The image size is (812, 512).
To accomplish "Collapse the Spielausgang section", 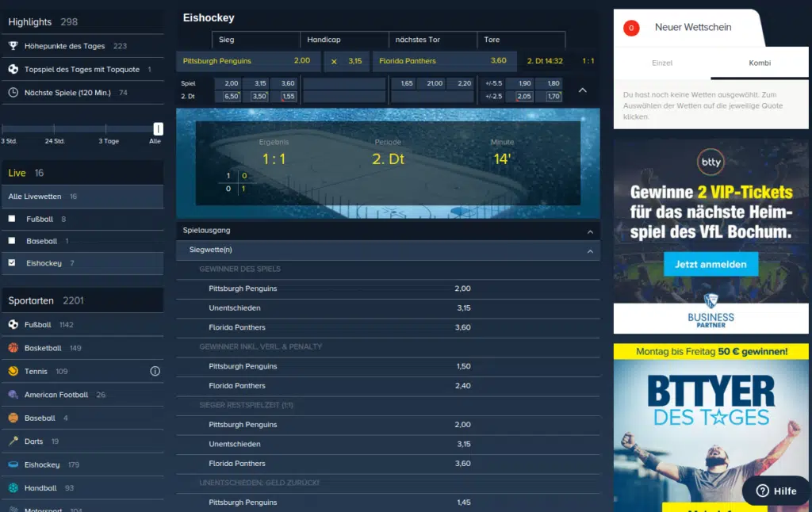I will tap(590, 232).
